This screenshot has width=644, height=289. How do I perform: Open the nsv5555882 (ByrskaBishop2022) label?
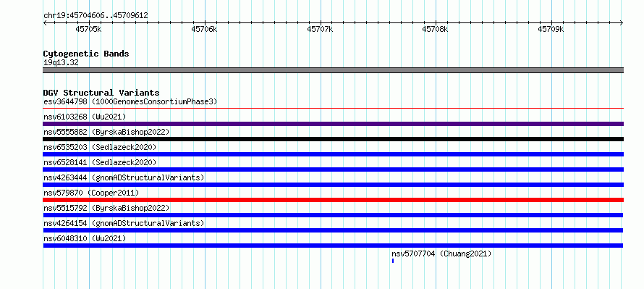click(x=106, y=132)
